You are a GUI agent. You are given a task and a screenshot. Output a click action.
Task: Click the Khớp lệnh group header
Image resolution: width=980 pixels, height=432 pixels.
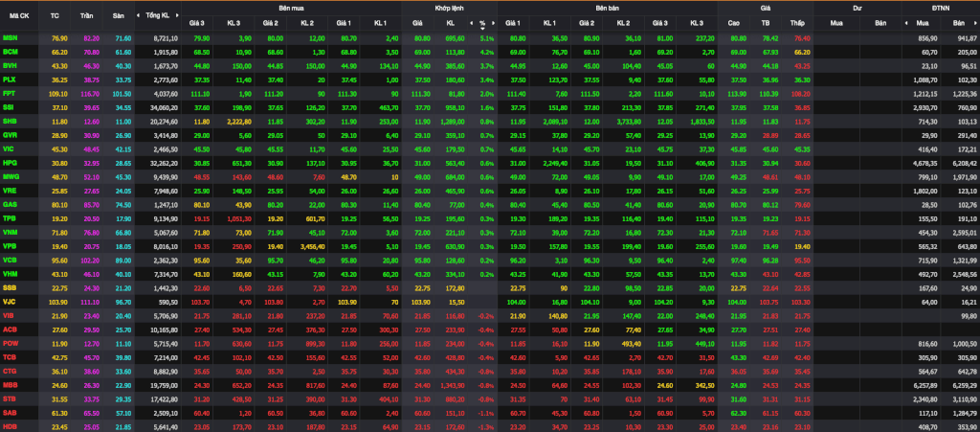click(449, 8)
